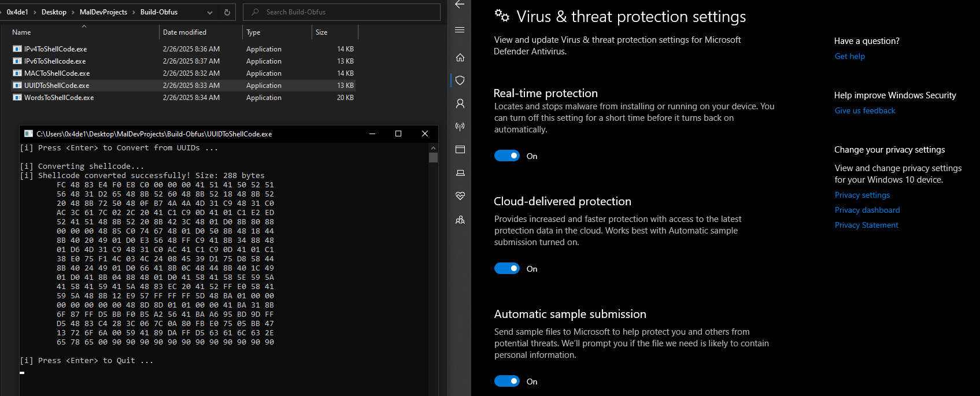Click the UUIDToShellCode.exe file icon
Screen dimensions: 980x396
click(x=17, y=86)
